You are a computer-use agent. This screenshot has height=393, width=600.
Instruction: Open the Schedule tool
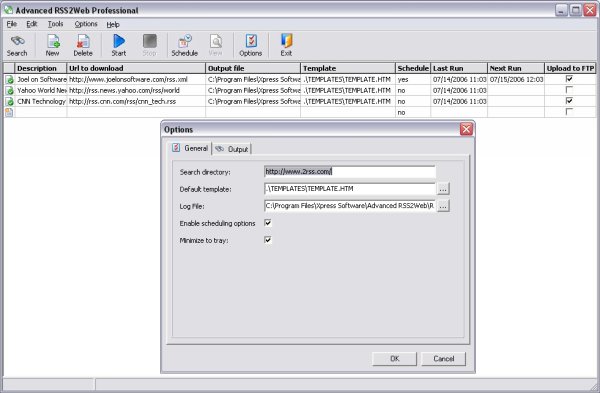[x=184, y=45]
